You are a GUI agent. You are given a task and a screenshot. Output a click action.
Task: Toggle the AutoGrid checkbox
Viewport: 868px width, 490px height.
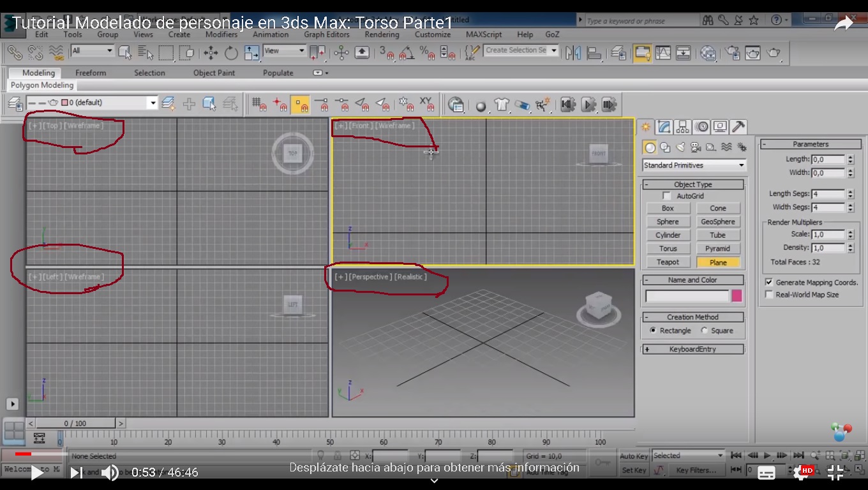click(667, 196)
